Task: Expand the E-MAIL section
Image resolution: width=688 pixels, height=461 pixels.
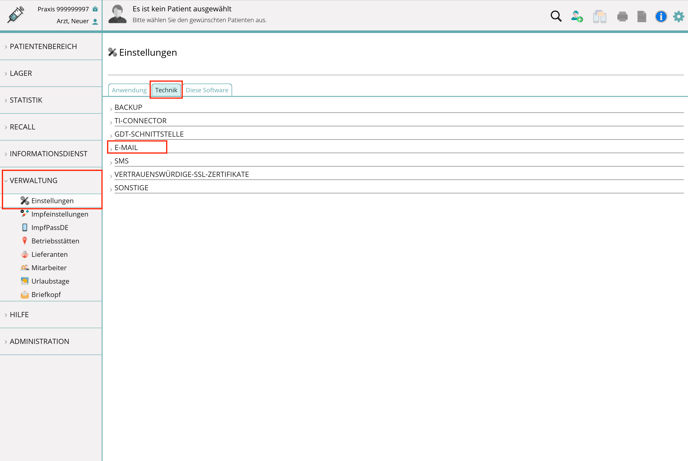Action: tap(126, 147)
